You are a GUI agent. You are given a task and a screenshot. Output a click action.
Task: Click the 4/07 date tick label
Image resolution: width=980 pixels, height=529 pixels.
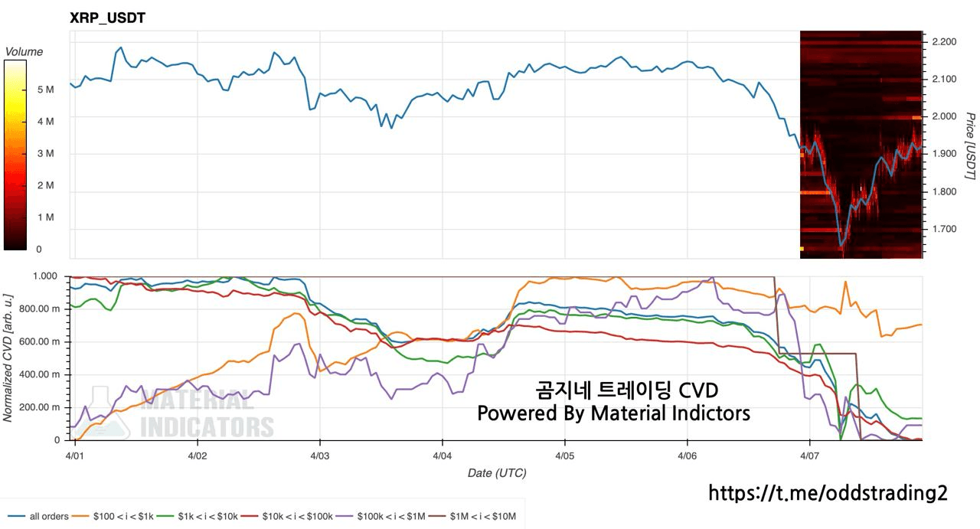[810, 454]
